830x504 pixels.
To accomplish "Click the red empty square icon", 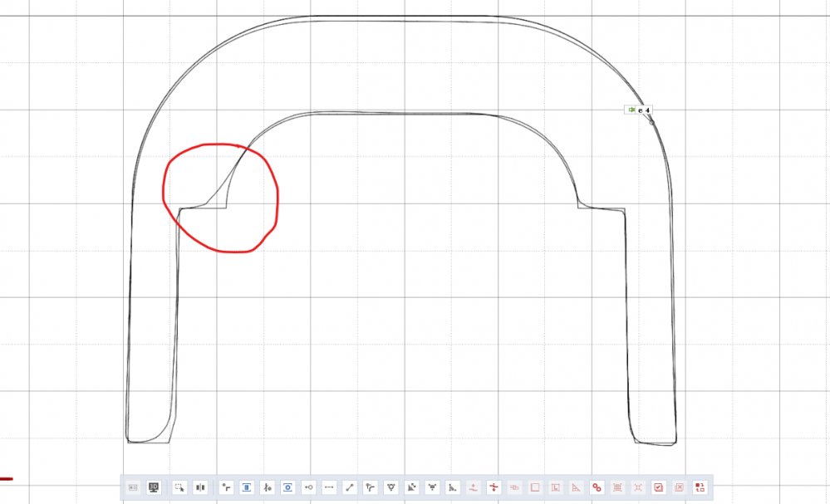I will click(535, 487).
